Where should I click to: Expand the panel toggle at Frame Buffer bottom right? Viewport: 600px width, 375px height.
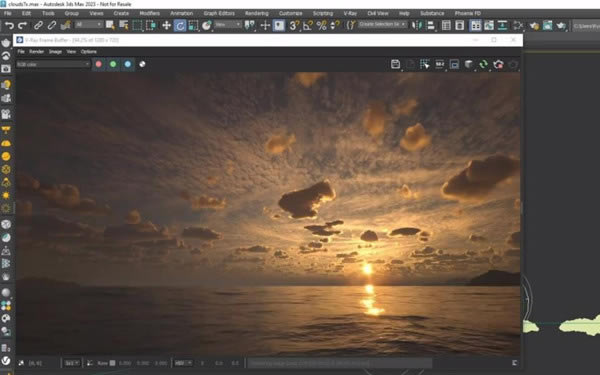click(515, 363)
